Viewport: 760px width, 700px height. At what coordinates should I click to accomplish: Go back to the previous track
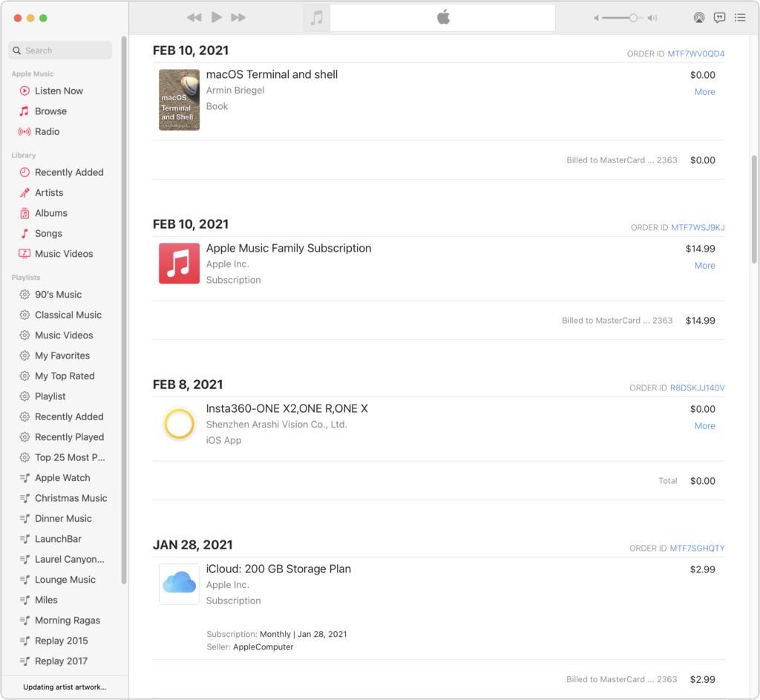tap(194, 18)
